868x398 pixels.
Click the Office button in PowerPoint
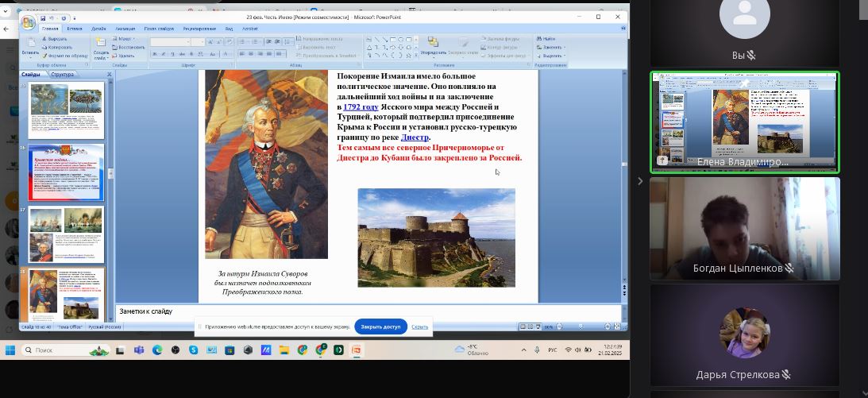(x=28, y=22)
